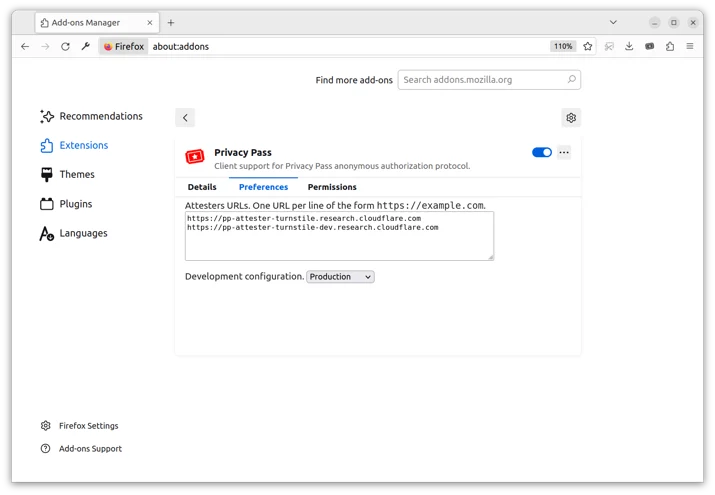Go back with the browser back arrow
Viewport: 715px width, 495px height.
coord(25,46)
